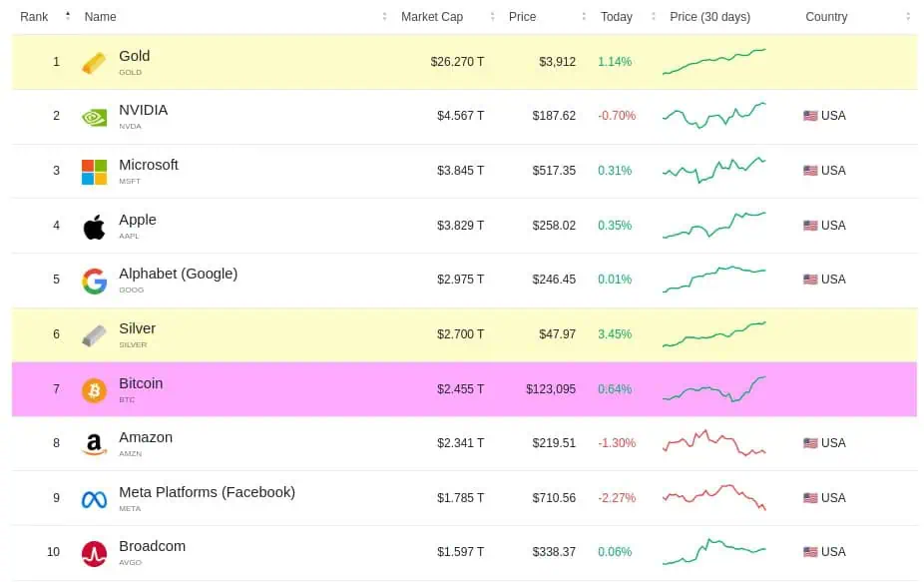The height and width of the screenshot is (582, 924).
Task: Click the Amazon logo icon
Action: coord(94,444)
